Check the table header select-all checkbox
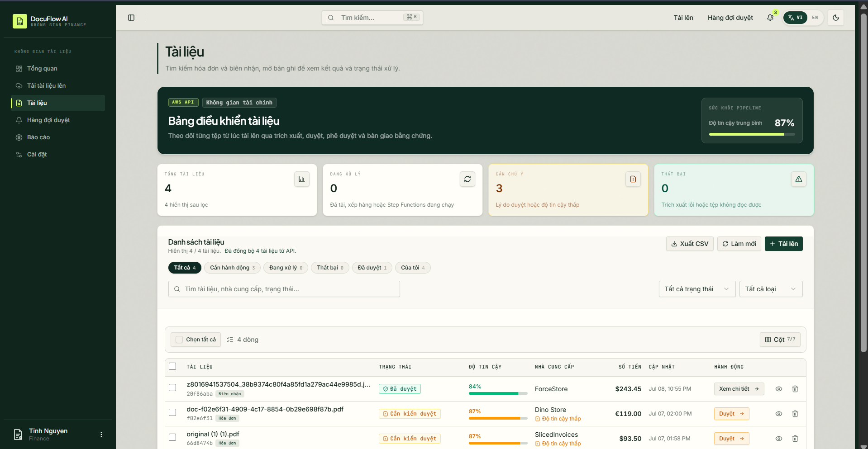This screenshot has width=868, height=449. pos(172,366)
